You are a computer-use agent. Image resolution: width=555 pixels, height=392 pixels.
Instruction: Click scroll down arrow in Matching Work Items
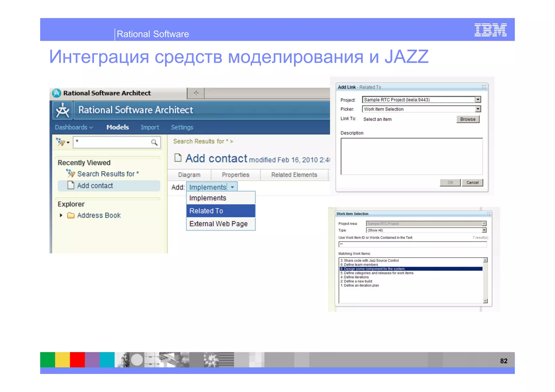click(x=485, y=301)
